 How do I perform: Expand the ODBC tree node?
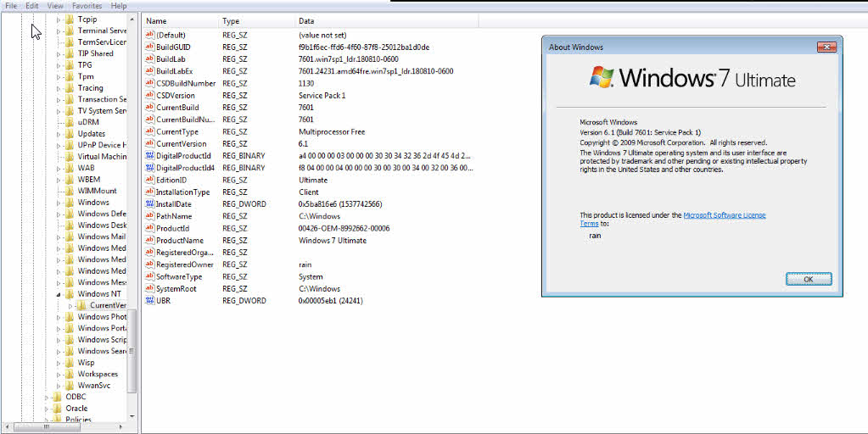pos(47,397)
